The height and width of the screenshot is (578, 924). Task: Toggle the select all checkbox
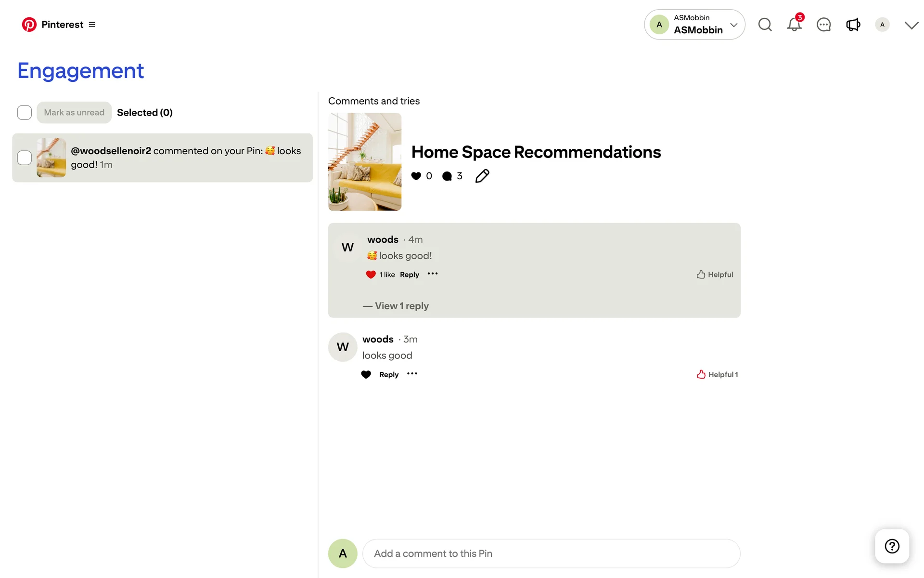(25, 113)
